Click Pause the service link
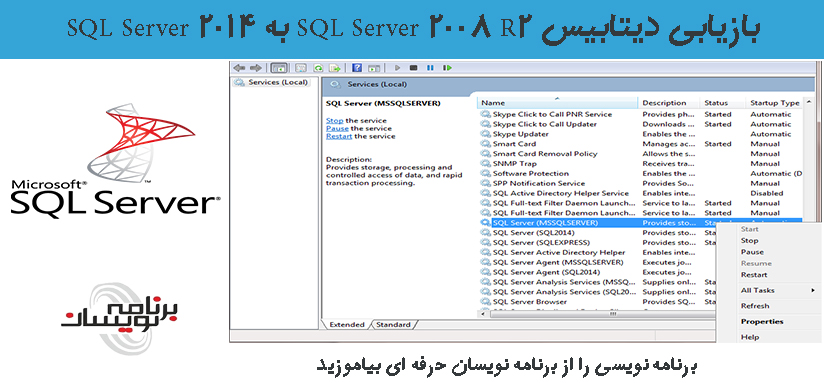 [337, 129]
